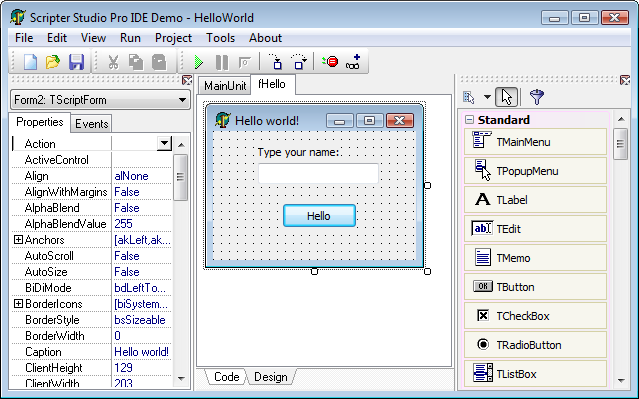Viewport: 639px width, 399px height.
Task: Open the Tools menu
Action: pos(220,38)
